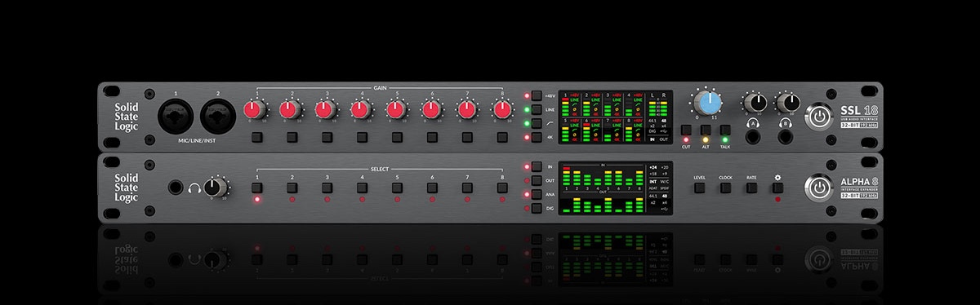Click the button under gain knob 8
The image size is (980, 305).
[502, 136]
